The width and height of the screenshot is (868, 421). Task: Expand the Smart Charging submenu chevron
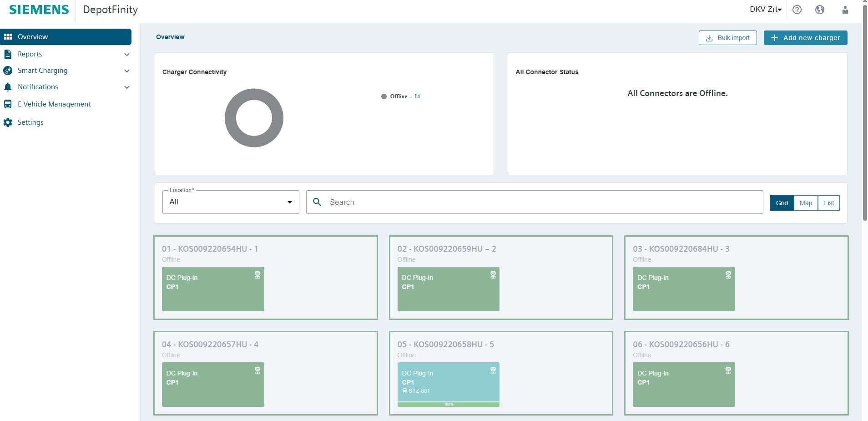tap(127, 71)
